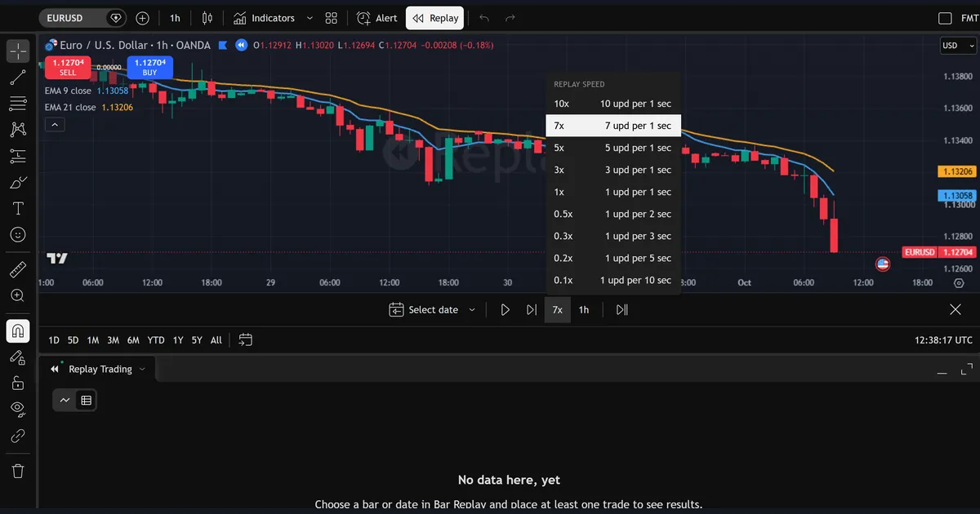980x514 pixels.
Task: Switch to the table list view
Action: (86, 400)
